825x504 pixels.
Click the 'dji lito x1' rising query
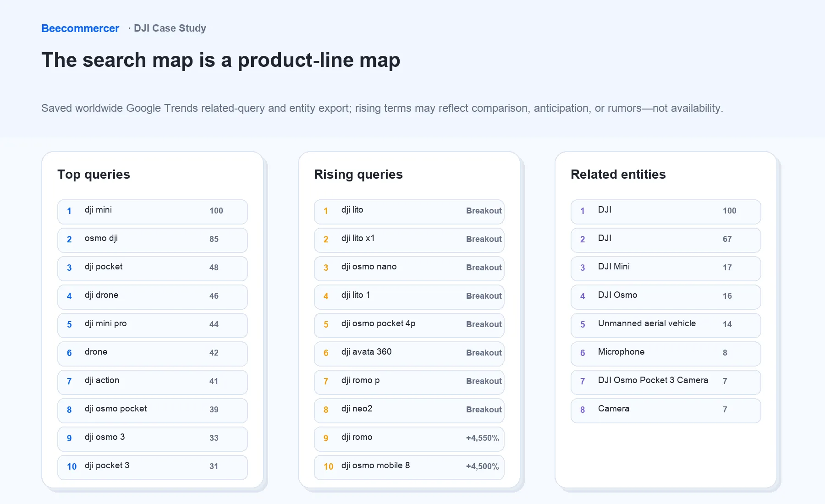point(409,240)
